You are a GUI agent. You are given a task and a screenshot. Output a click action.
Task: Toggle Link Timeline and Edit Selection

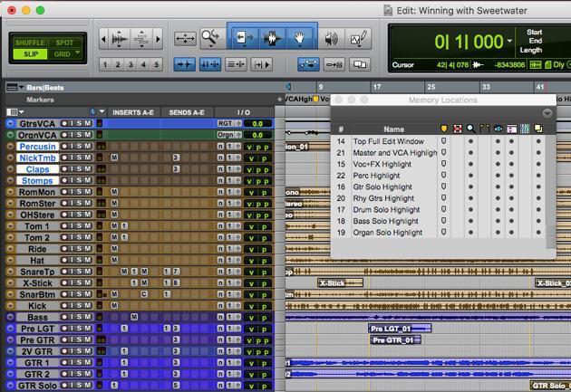pos(210,64)
